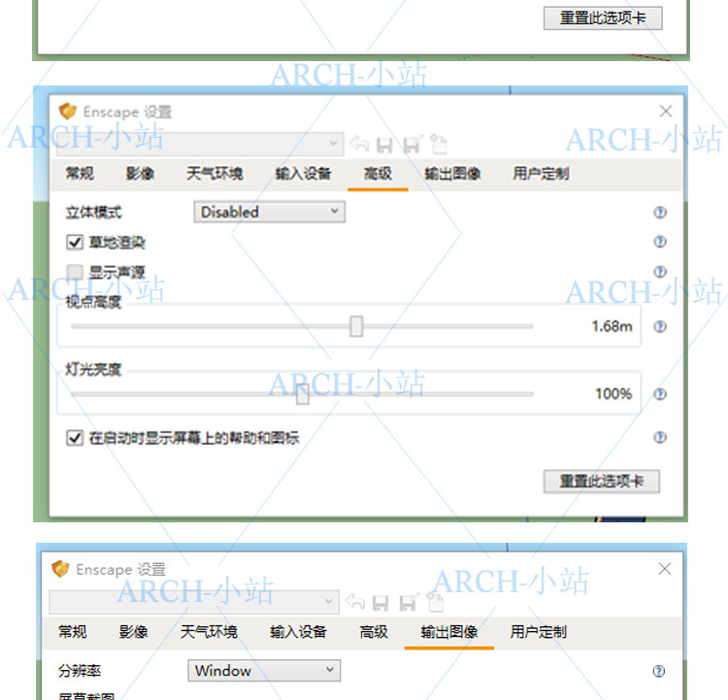Click revert arrow icon in 高级 settings window
This screenshot has height=700, width=728.
359,145
